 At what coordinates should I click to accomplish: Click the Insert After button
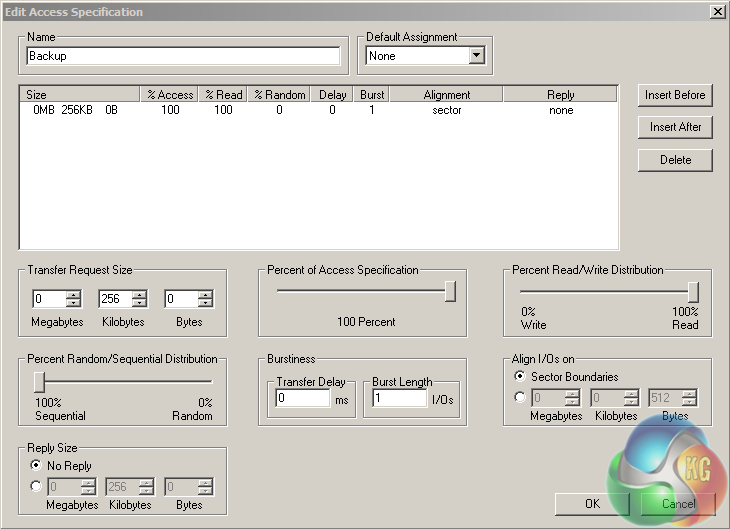point(675,127)
